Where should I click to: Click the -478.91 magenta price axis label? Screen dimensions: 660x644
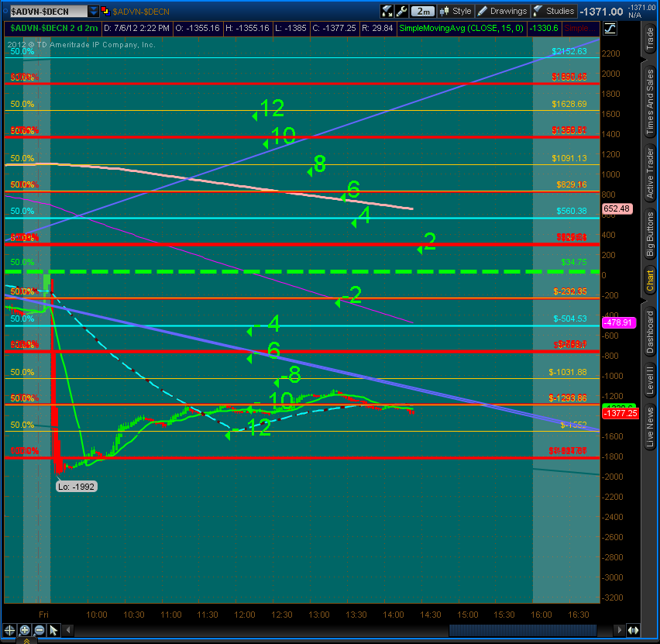pos(618,322)
